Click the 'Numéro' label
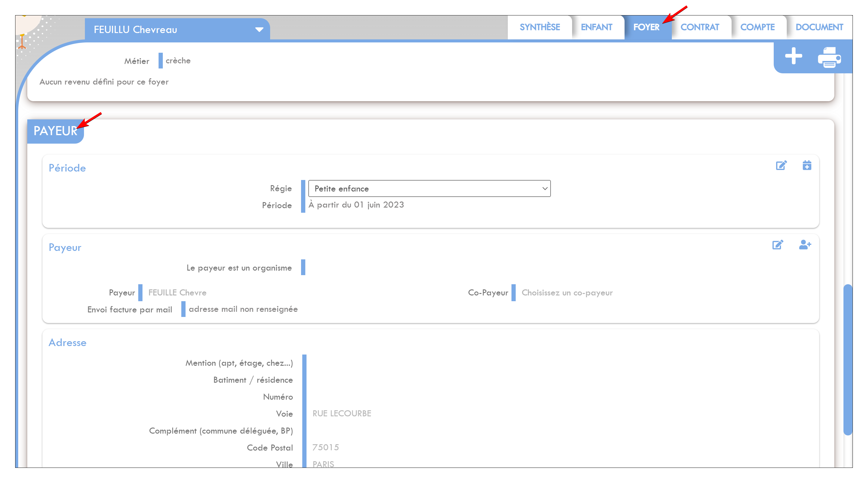Screen dimensions: 868x483 [x=278, y=397]
